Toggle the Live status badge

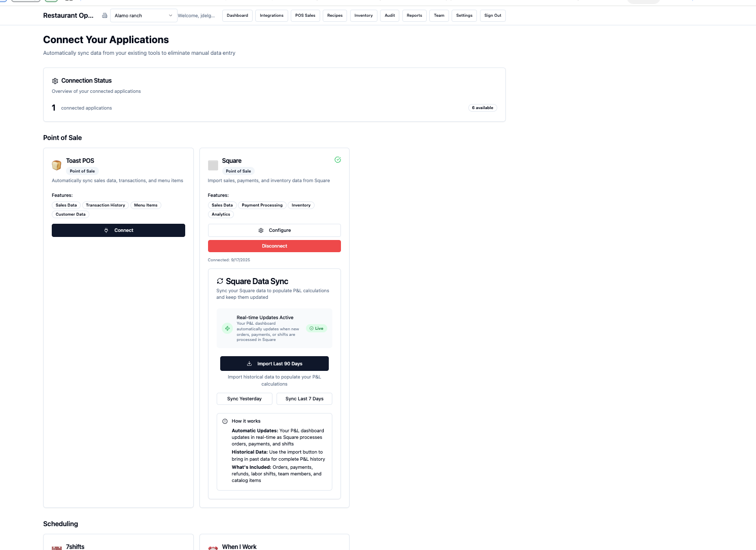tap(317, 328)
